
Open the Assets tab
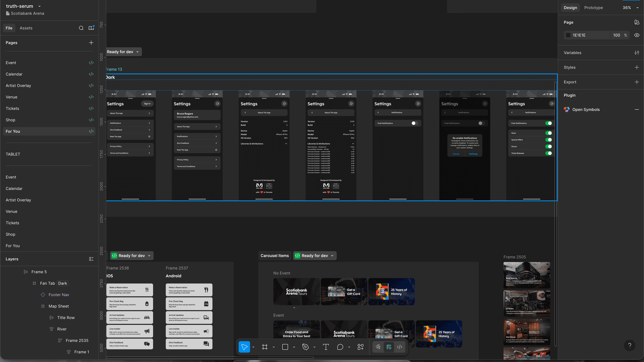tap(26, 28)
